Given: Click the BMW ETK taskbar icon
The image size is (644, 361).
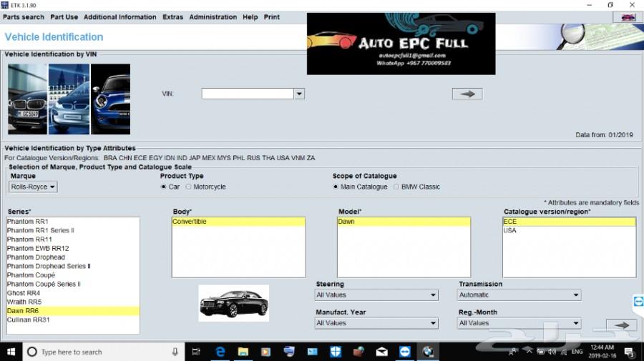Looking at the screenshot, I should (x=428, y=352).
